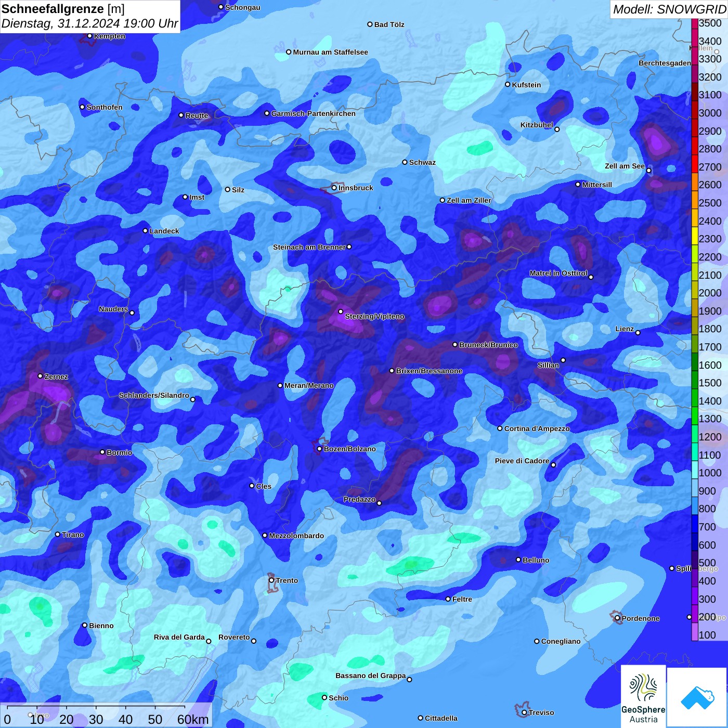
Task: Click the 'Pieve di Cadore' label
Action: (x=522, y=461)
